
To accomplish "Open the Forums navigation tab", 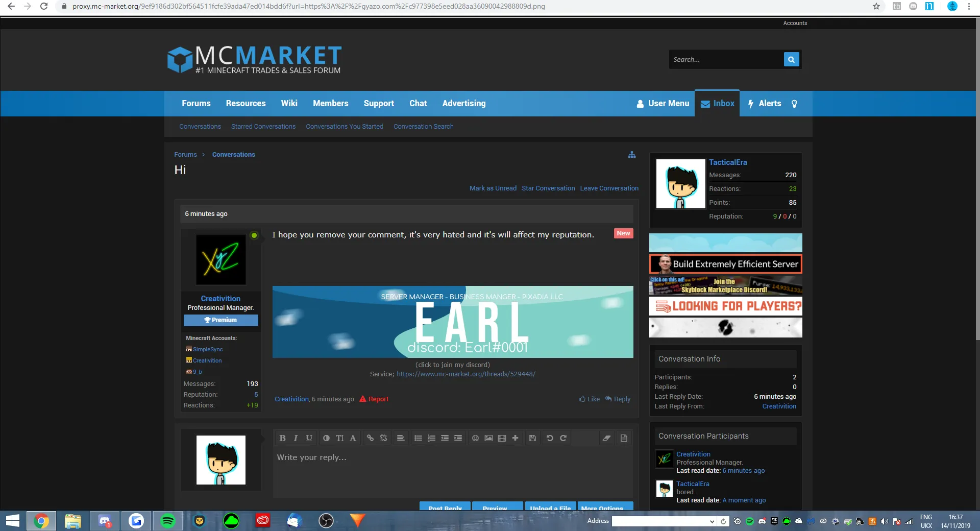I will tap(196, 103).
